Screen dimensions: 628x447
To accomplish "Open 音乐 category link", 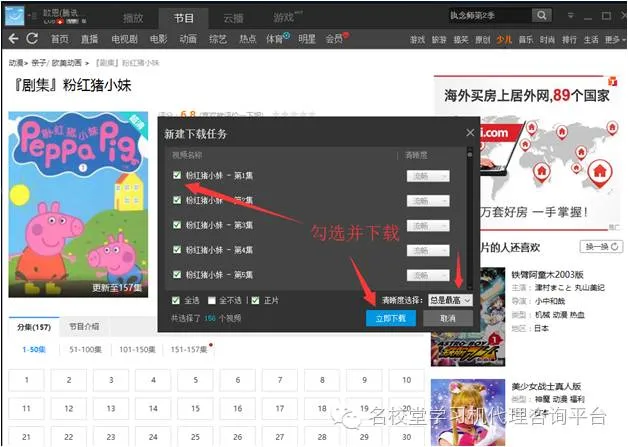I will point(526,40).
